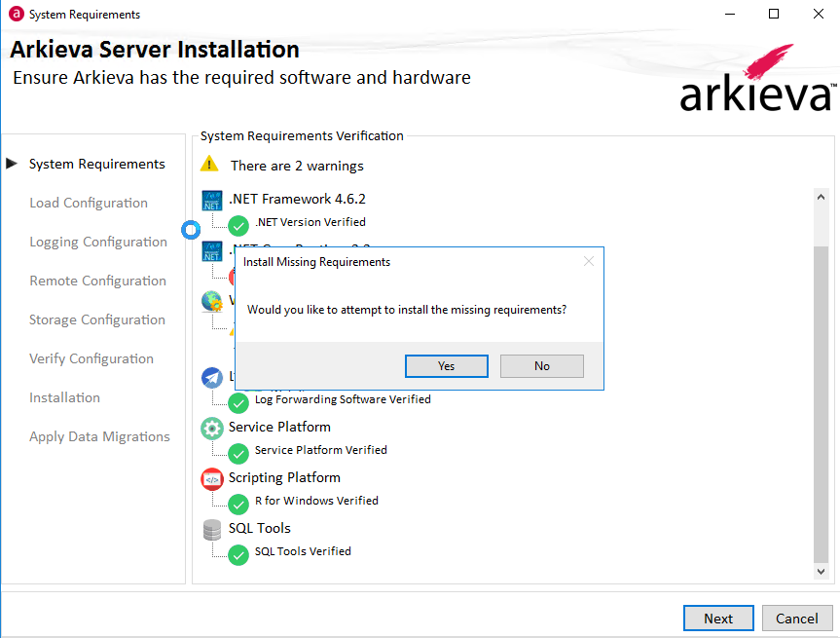Click the Service Platform gear icon
Viewport: 840px width, 638px height.
211,429
